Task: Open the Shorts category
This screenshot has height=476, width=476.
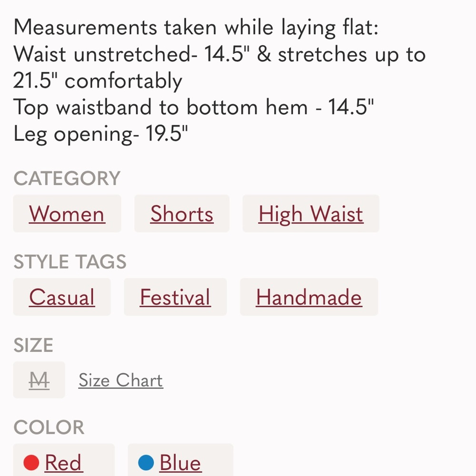Action: [x=181, y=214]
